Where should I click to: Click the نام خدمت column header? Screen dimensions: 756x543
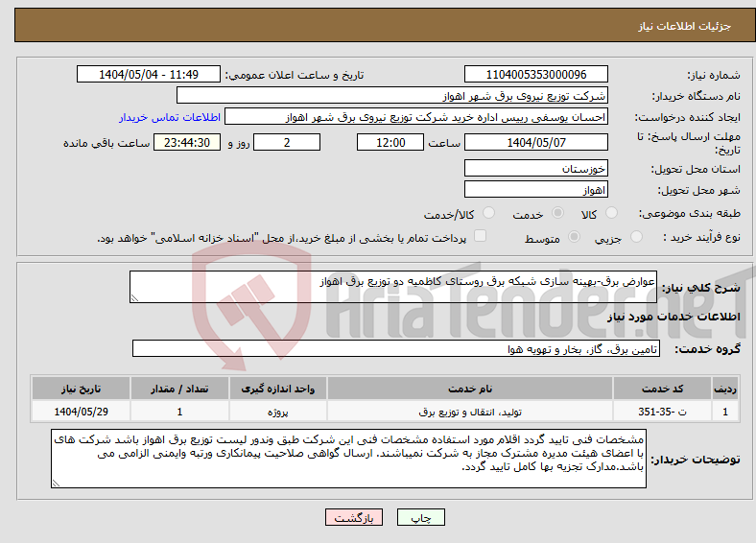[x=470, y=389]
